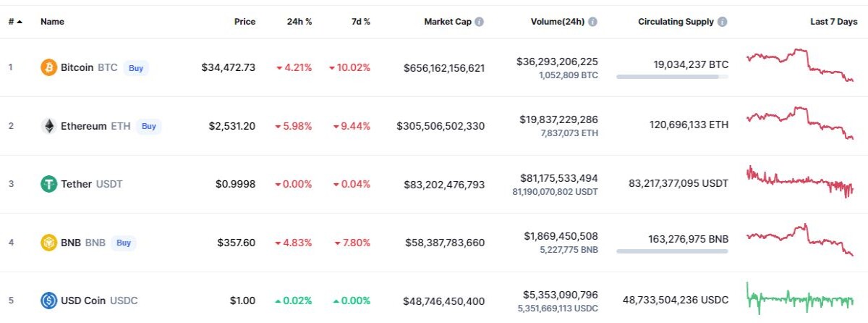Sort the table by Name header
Screen dimensions: 868x323
52,22
